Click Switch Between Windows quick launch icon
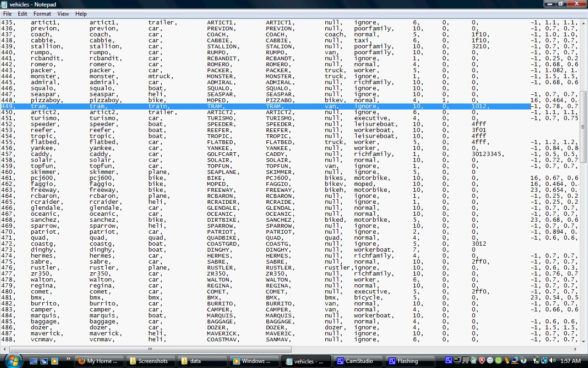 [x=44, y=361]
